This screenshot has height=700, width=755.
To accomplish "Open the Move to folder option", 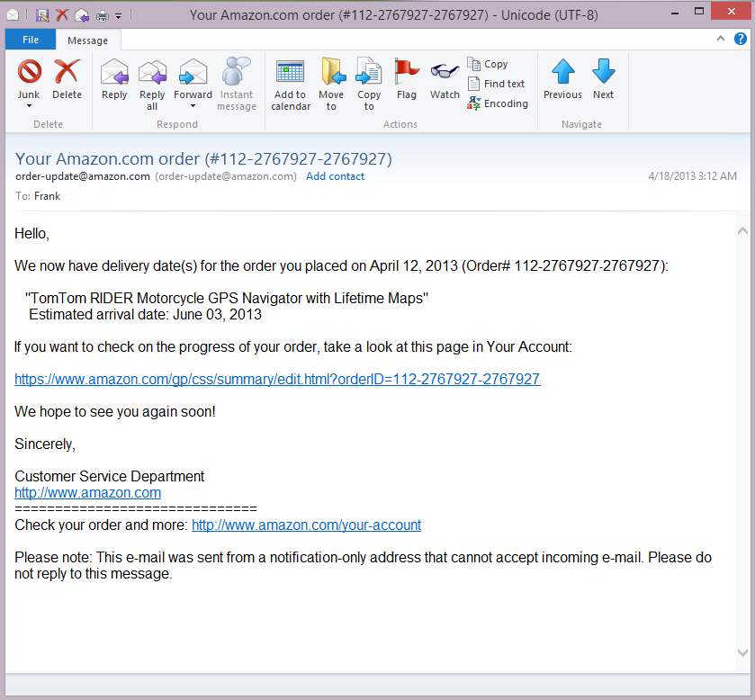I will coord(331,85).
